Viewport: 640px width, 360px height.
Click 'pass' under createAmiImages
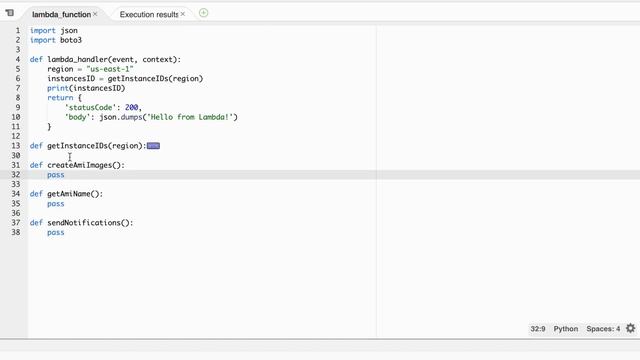coord(56,175)
